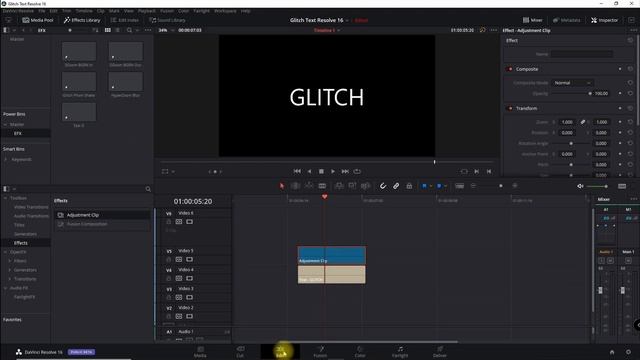
Task: Toggle timeline Snapping magnet icon
Action: tap(382, 186)
